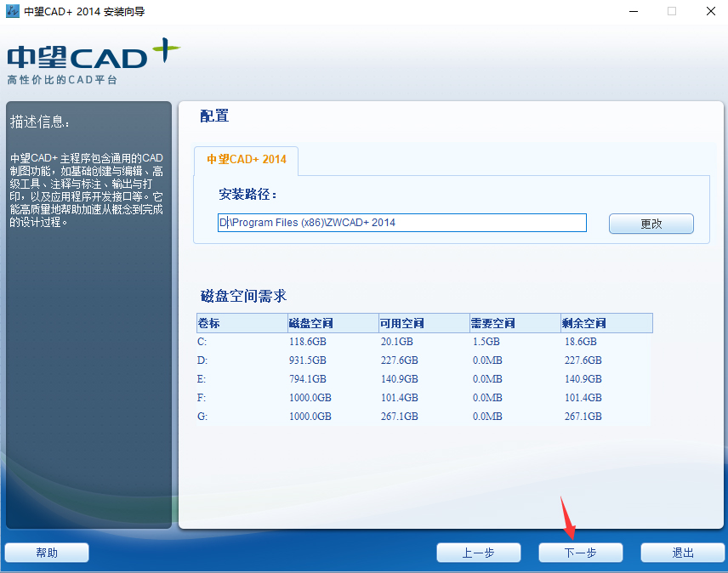This screenshot has height=573, width=728.
Task: Click the 磁盘空间 column header
Action: tap(333, 323)
